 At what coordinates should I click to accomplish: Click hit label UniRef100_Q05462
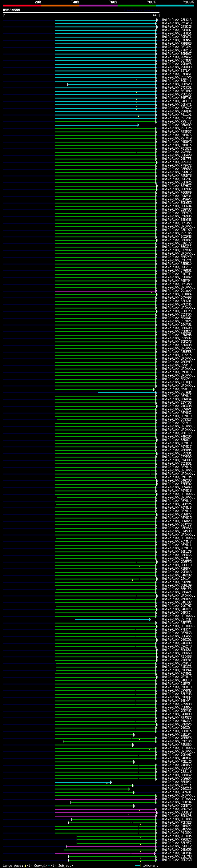(176, 57)
